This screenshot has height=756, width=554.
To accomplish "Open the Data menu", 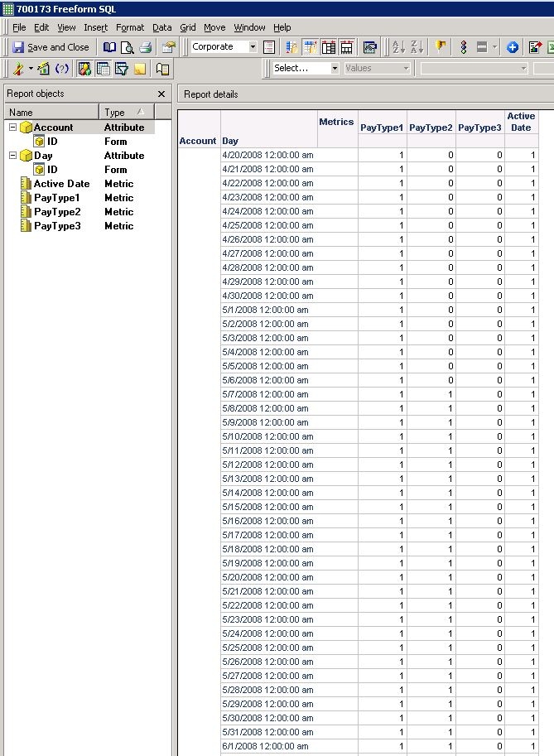I will pyautogui.click(x=162, y=27).
